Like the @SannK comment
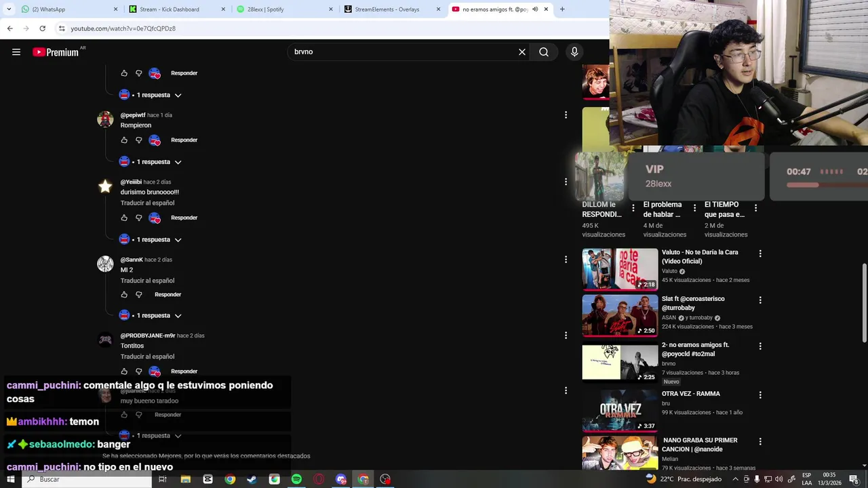The height and width of the screenshot is (488, 868). pos(124,295)
